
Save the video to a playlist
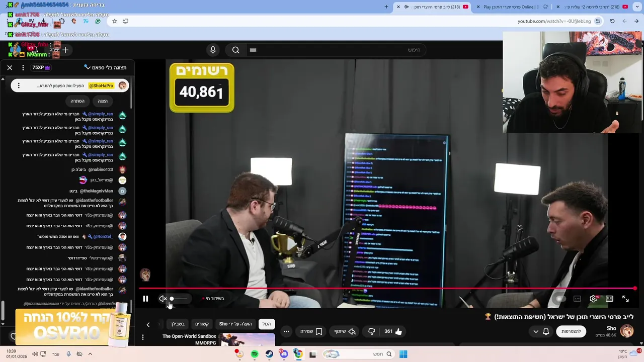click(x=311, y=331)
